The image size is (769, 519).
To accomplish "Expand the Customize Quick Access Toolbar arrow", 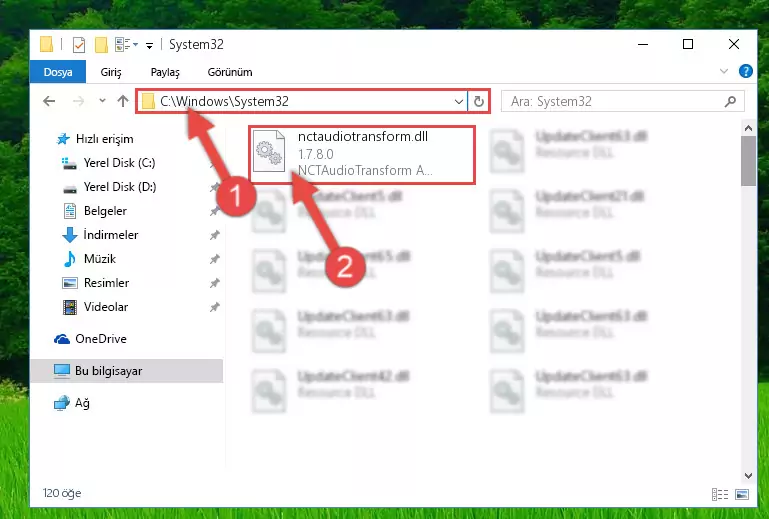I will pyautogui.click(x=150, y=46).
